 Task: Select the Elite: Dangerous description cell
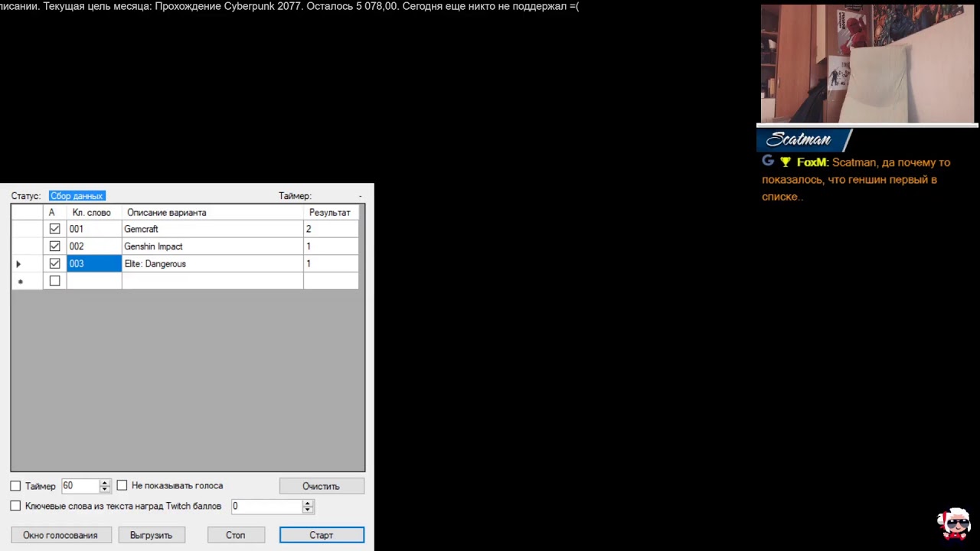(213, 263)
